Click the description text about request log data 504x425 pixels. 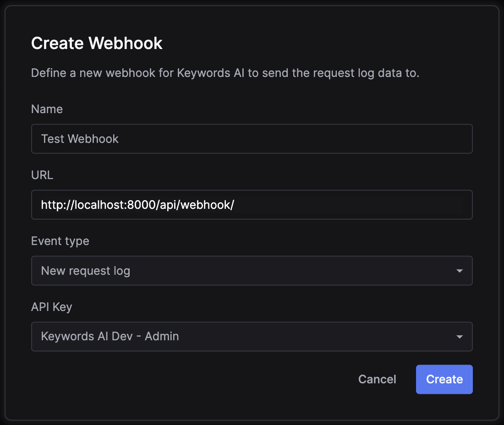225,73
